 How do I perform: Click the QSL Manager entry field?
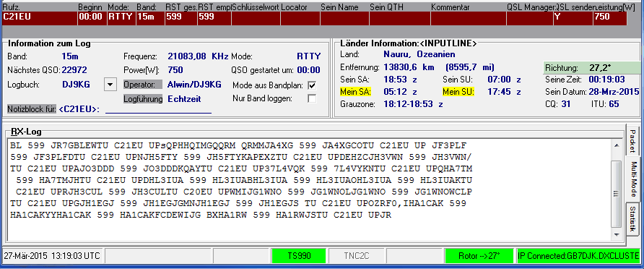[529, 19]
